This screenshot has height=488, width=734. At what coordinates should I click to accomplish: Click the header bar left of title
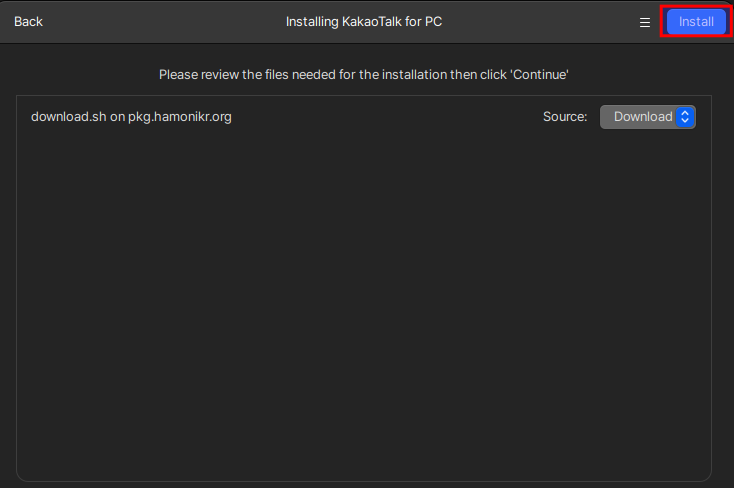tap(160, 22)
